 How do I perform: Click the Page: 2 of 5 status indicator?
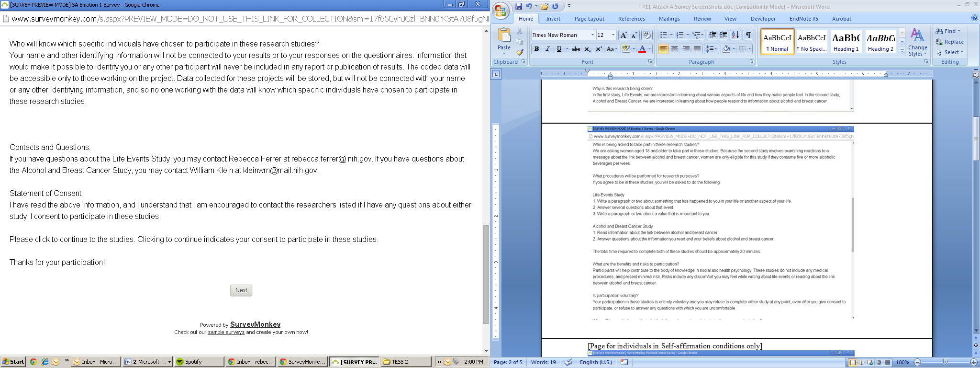coord(508,362)
